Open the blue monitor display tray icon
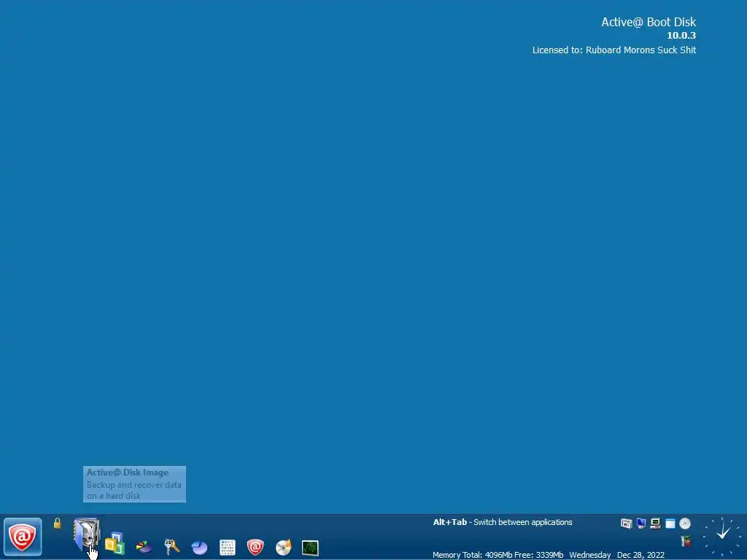The image size is (747, 560). point(640,524)
